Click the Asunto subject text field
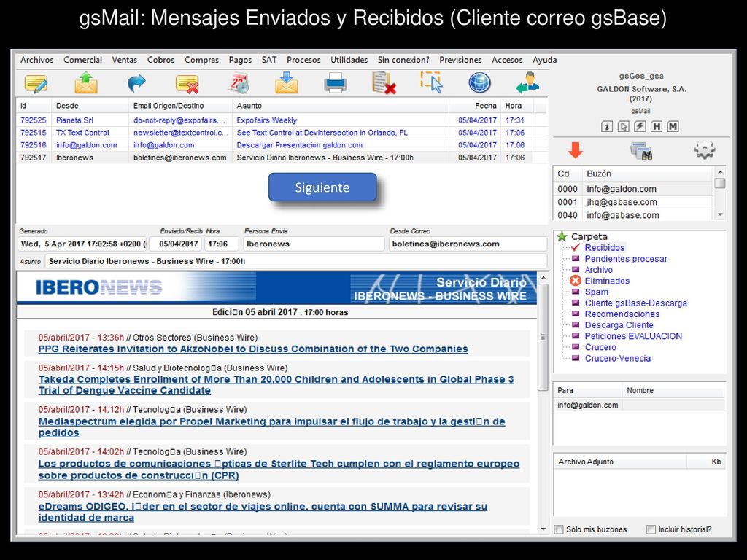Viewport: 747px width, 560px height. pyautogui.click(x=296, y=261)
